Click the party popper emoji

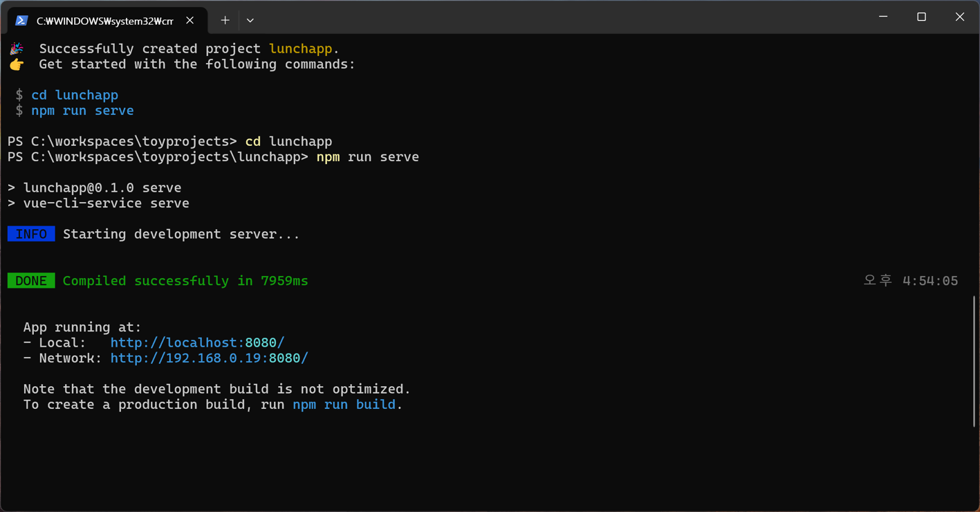17,48
